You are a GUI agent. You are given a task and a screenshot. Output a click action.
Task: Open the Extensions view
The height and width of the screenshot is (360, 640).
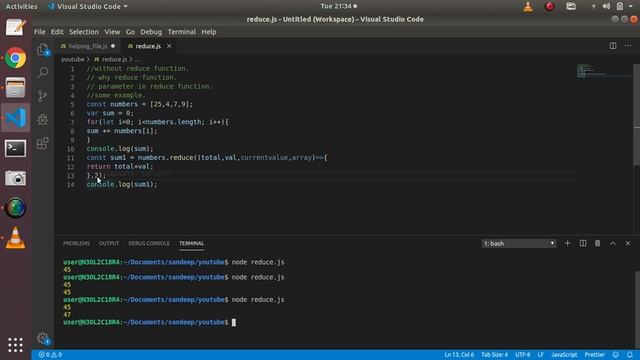coord(42,143)
